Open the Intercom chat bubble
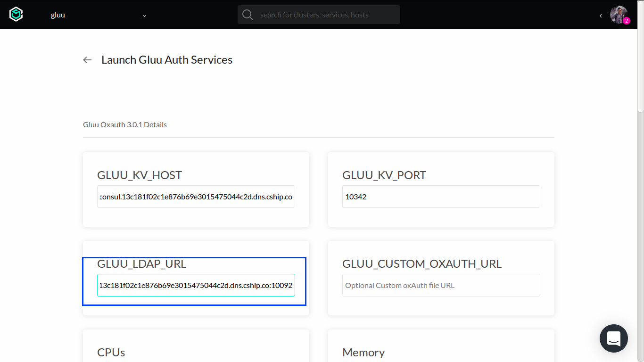The width and height of the screenshot is (644, 362). (613, 338)
